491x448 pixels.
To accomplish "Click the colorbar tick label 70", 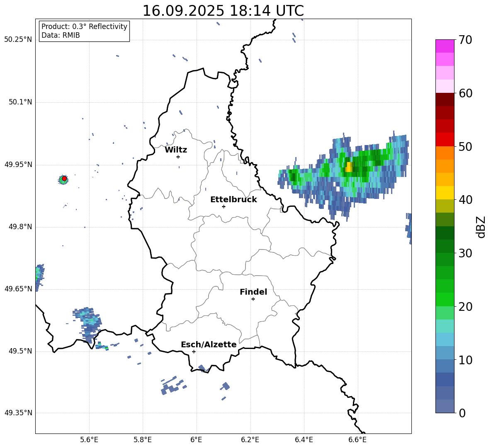I will (465, 40).
